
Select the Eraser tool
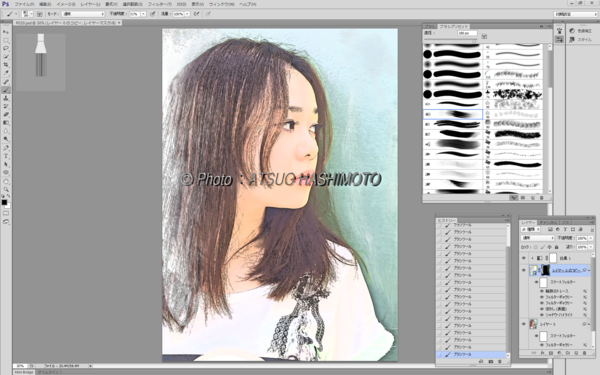tap(6, 114)
